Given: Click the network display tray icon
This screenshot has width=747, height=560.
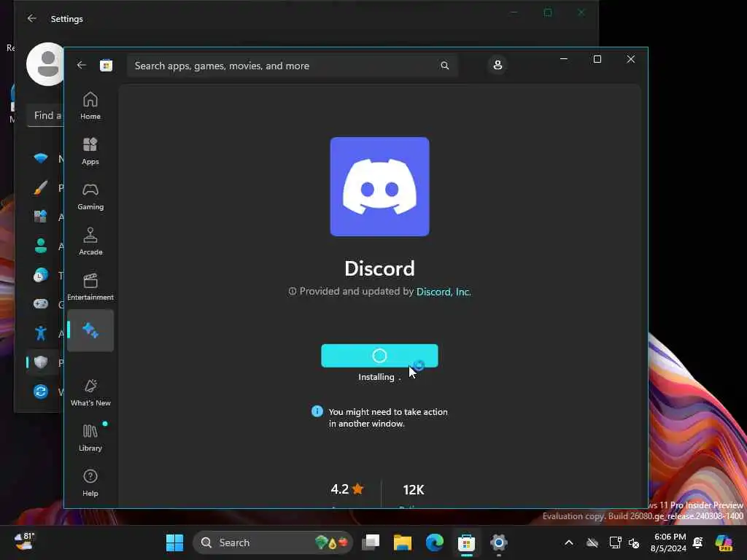Looking at the screenshot, I should [615, 542].
